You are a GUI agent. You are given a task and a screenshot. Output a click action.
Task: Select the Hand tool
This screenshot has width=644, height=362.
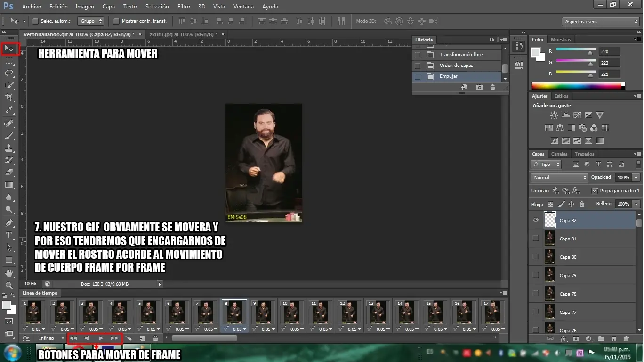coord(9,273)
